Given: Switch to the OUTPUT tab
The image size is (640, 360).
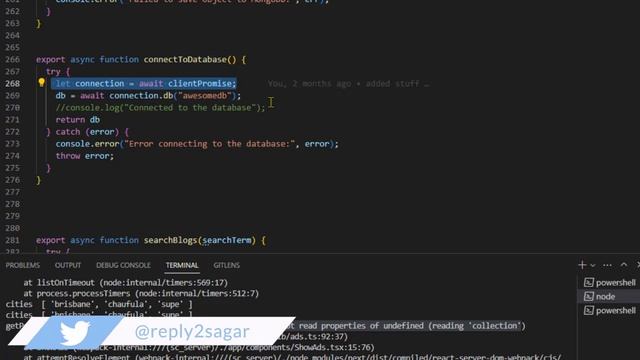Looking at the screenshot, I should [x=68, y=265].
